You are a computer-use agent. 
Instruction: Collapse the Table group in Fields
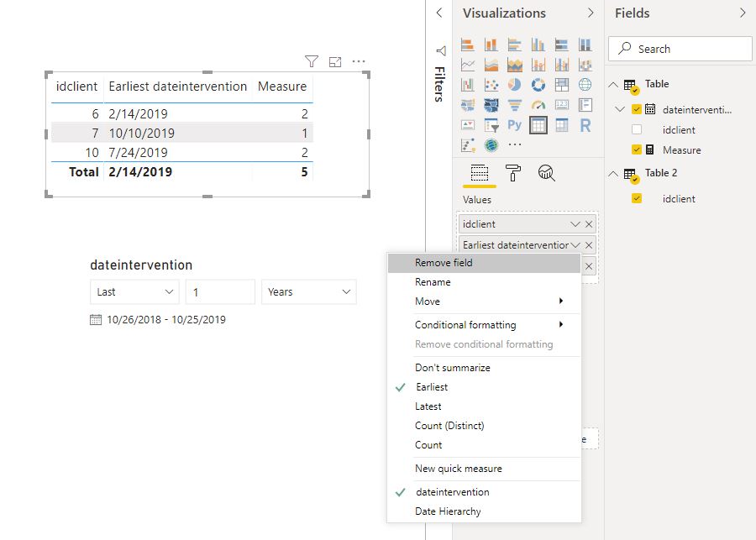point(613,84)
